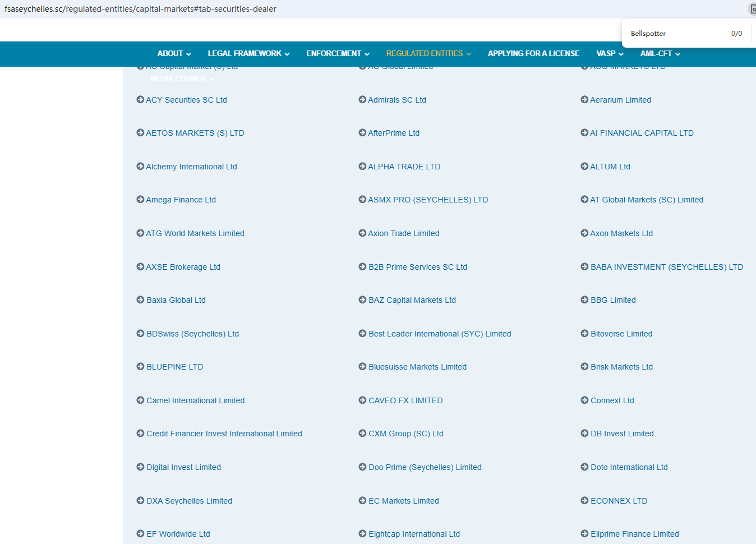Click arrow icon beside ASMX PRO (SEYCHELLES) LTD
Screen dimensions: 756x544
(362, 199)
